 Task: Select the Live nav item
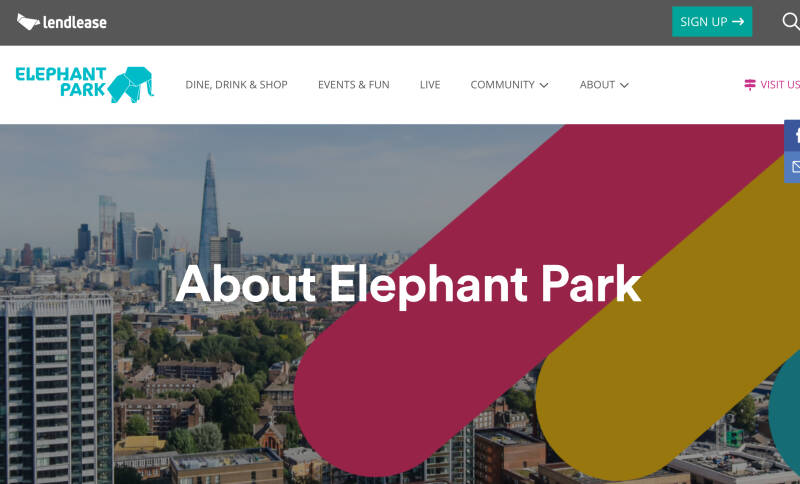(430, 85)
